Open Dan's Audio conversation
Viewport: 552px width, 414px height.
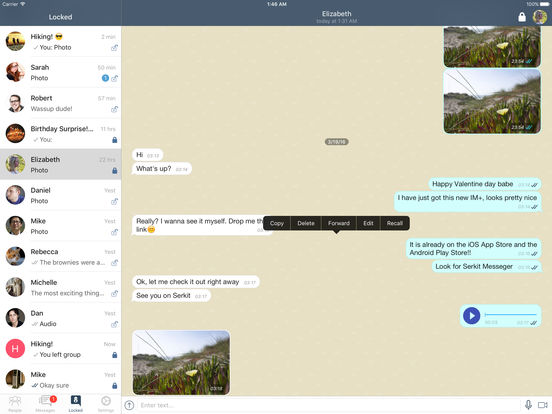[x=61, y=318]
